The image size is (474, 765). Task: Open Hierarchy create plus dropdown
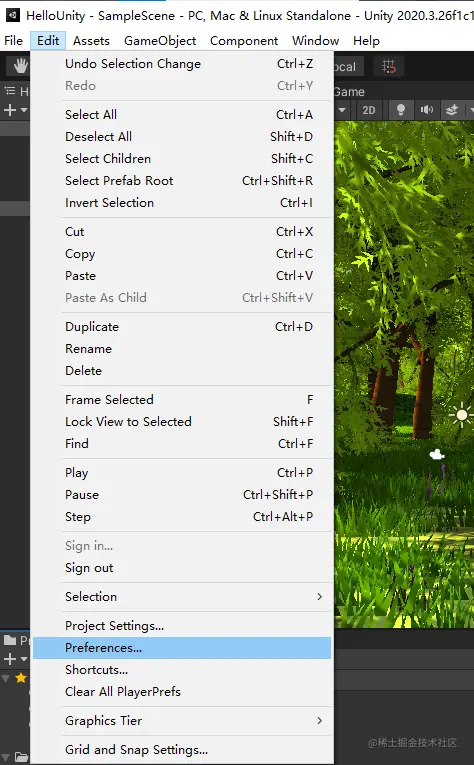coord(15,110)
